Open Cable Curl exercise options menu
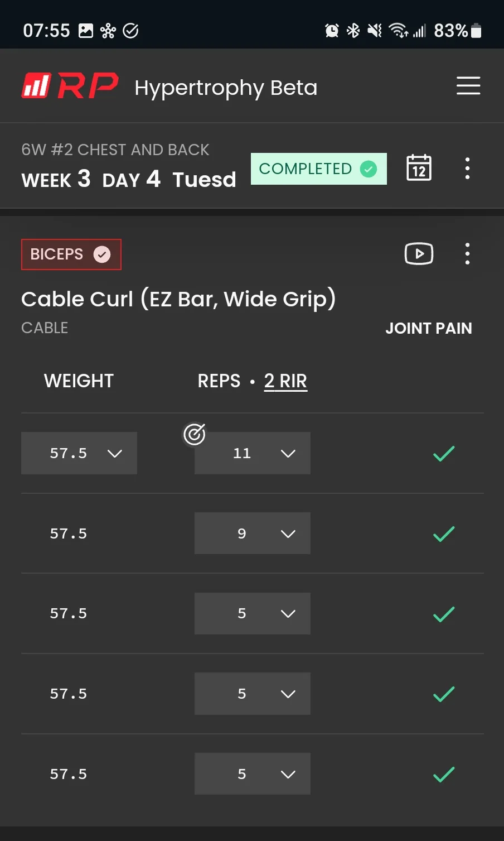 pyautogui.click(x=467, y=254)
